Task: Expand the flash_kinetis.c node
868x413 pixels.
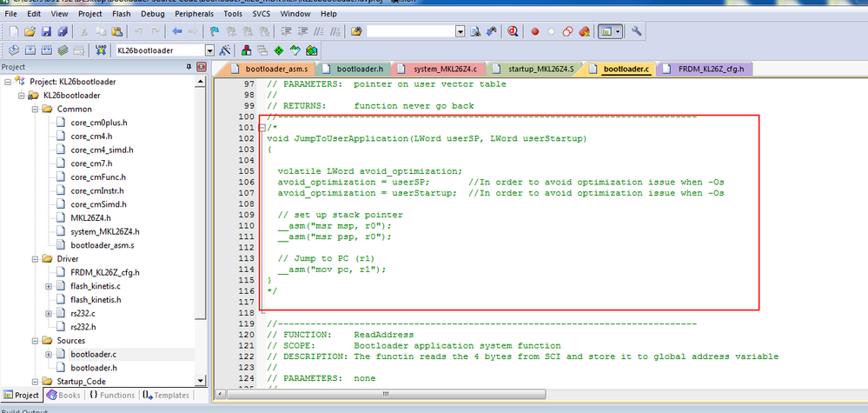Action: pos(49,286)
